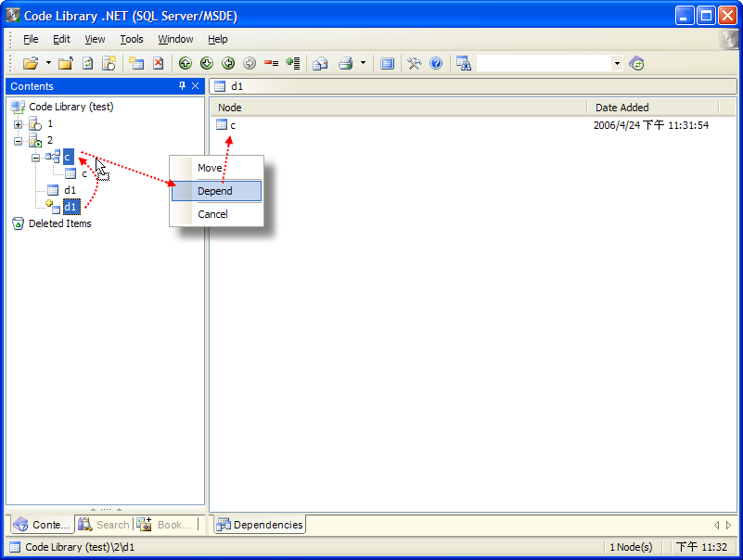Click the 1 Node(s) status bar entry
Screen dimensions: 743x560
point(631,547)
